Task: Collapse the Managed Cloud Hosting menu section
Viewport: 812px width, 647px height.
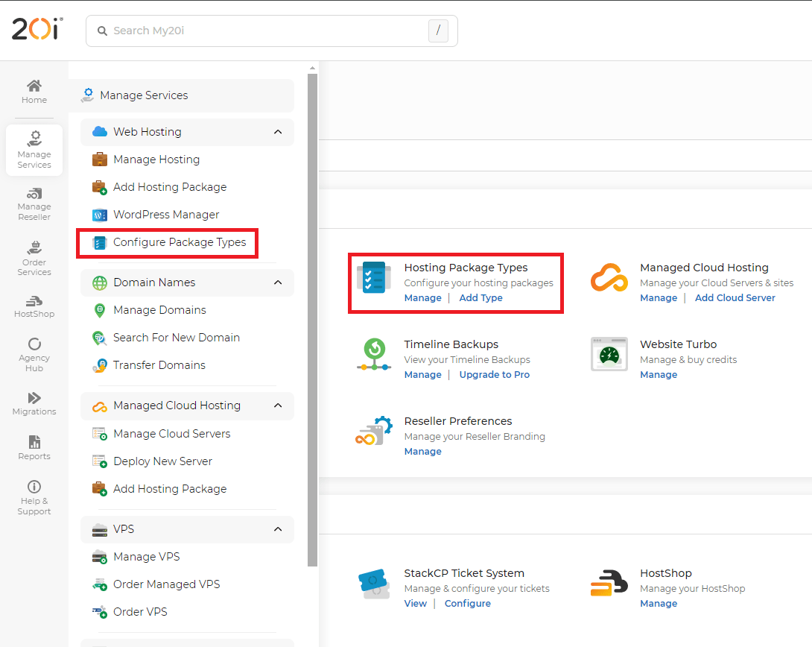Action: coord(278,405)
